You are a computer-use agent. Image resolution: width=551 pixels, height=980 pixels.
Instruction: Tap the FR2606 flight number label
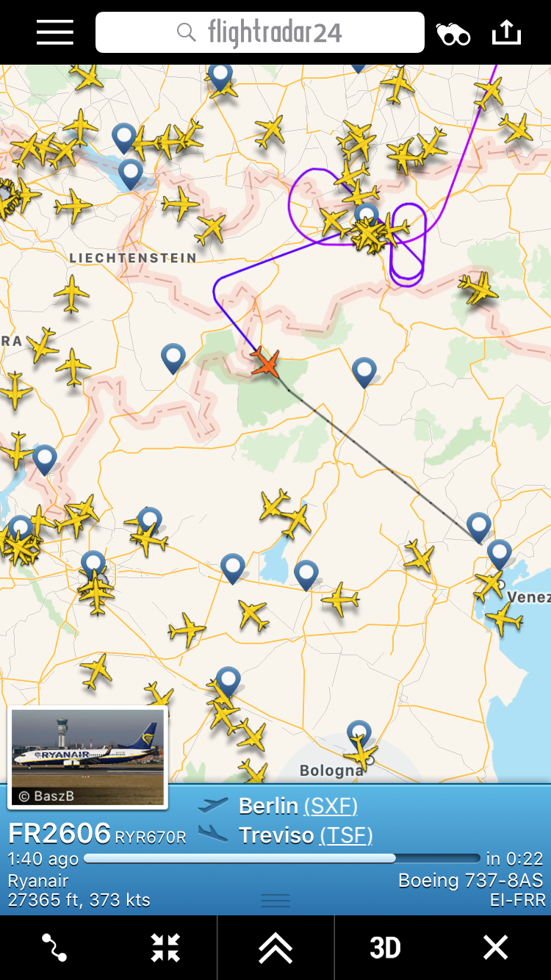60,834
